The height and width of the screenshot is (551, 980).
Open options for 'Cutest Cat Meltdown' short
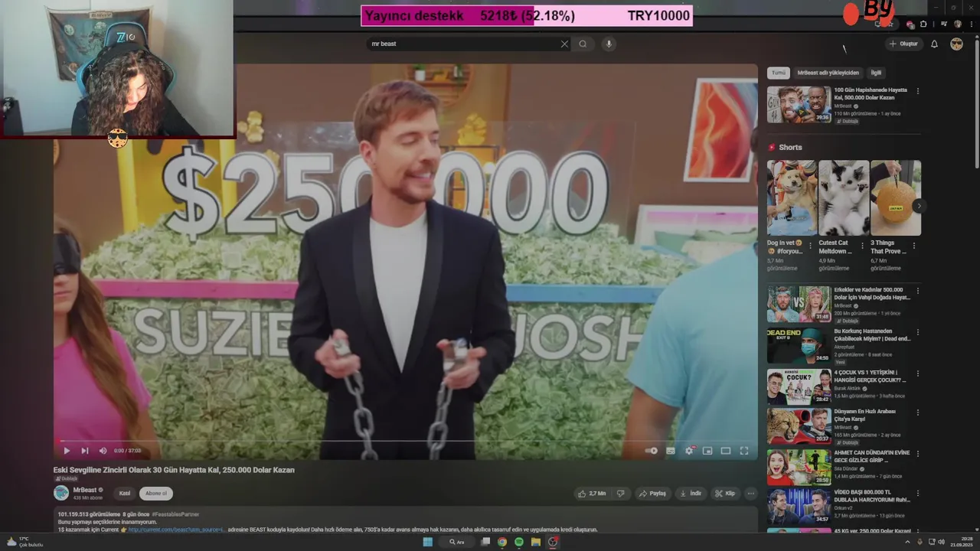pos(862,246)
